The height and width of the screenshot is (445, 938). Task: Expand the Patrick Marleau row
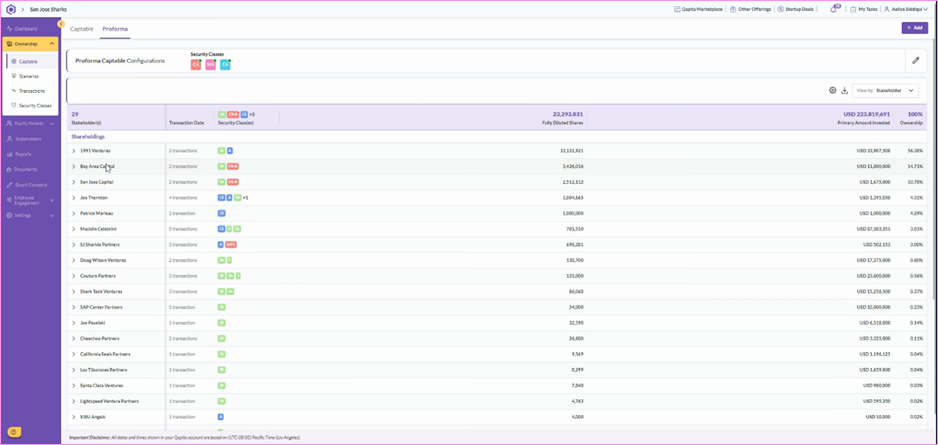click(74, 213)
